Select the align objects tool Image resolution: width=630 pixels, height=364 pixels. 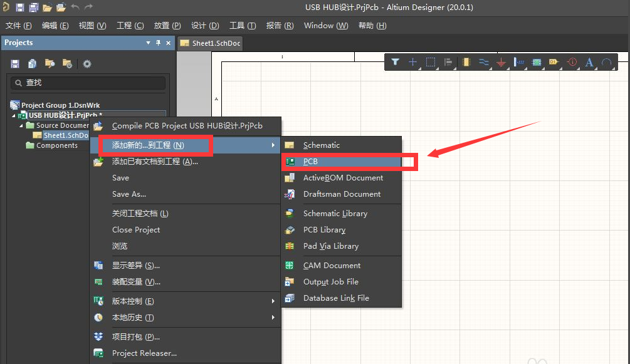pyautogui.click(x=448, y=62)
